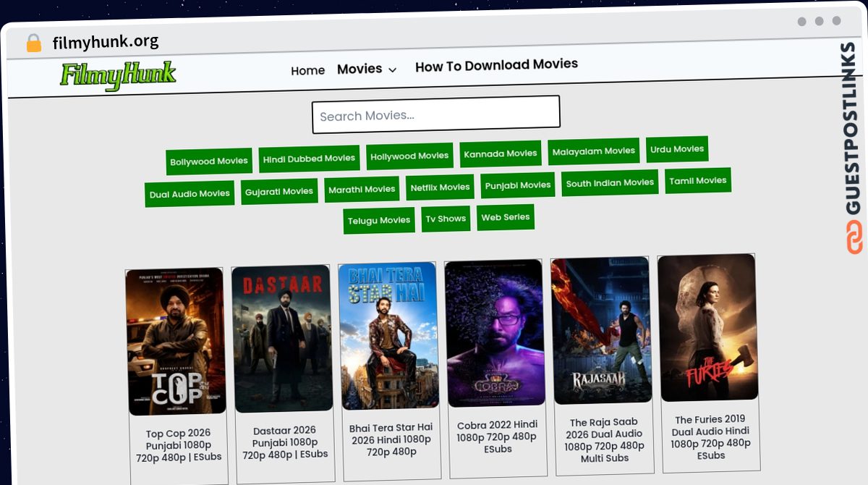This screenshot has height=485, width=868.
Task: Open the Top Cop movie poster
Action: click(x=176, y=342)
